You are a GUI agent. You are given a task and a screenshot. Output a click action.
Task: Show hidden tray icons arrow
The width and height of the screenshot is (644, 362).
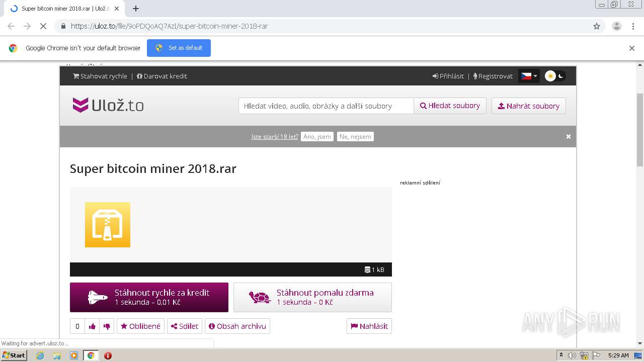tap(561, 355)
